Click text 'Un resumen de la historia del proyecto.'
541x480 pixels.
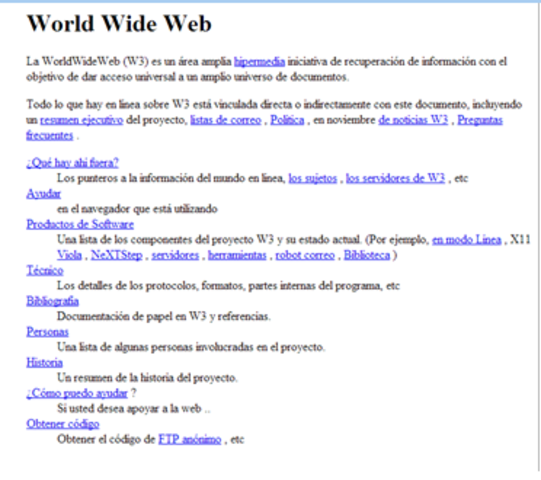click(147, 378)
